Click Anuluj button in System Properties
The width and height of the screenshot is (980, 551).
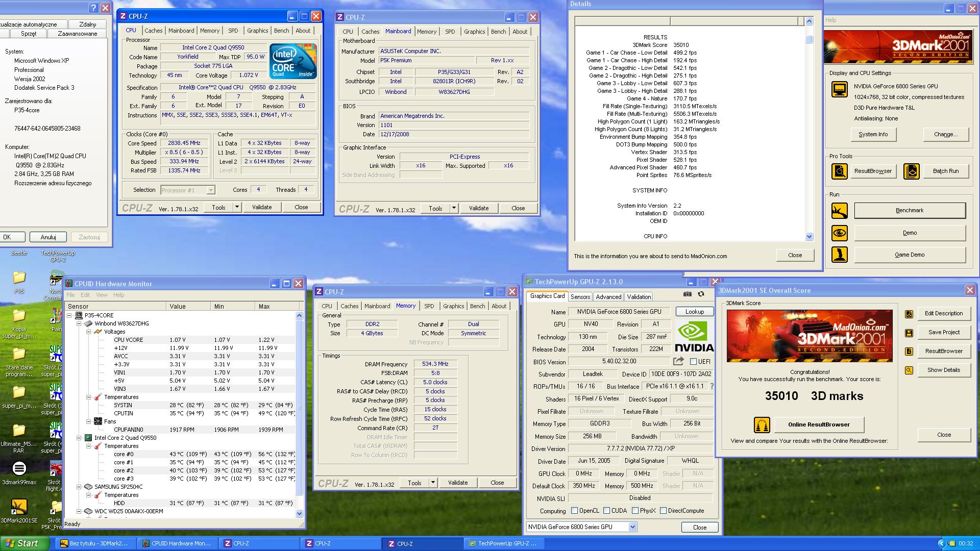48,237
